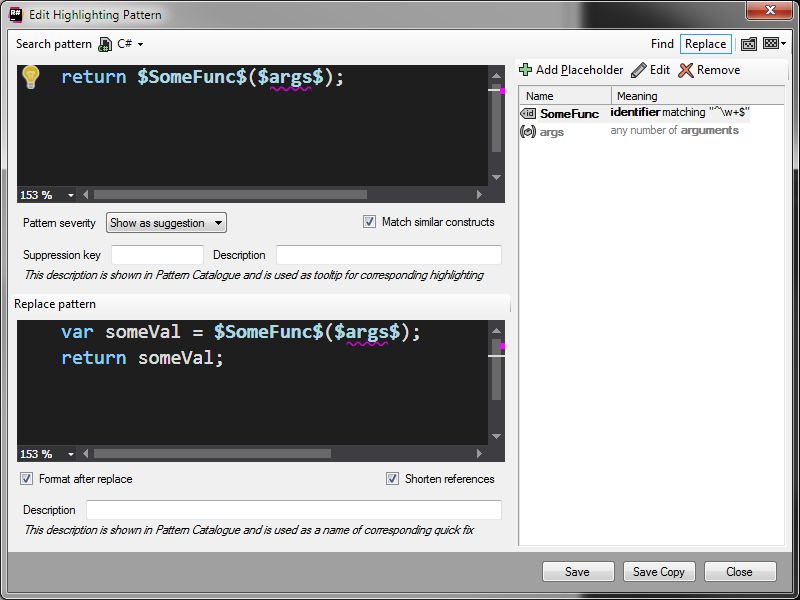Click 'any number of arguments' meaning text

tap(674, 130)
